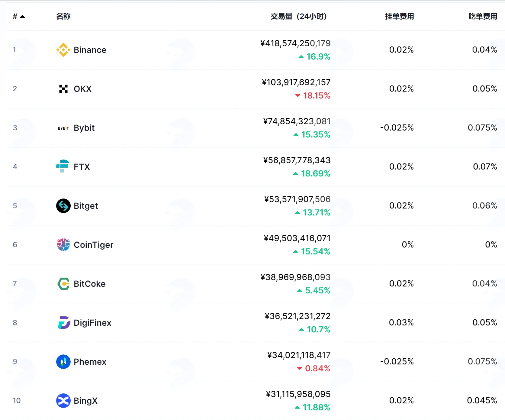Click the OKX logo icon
This screenshot has width=505, height=420.
pos(63,89)
